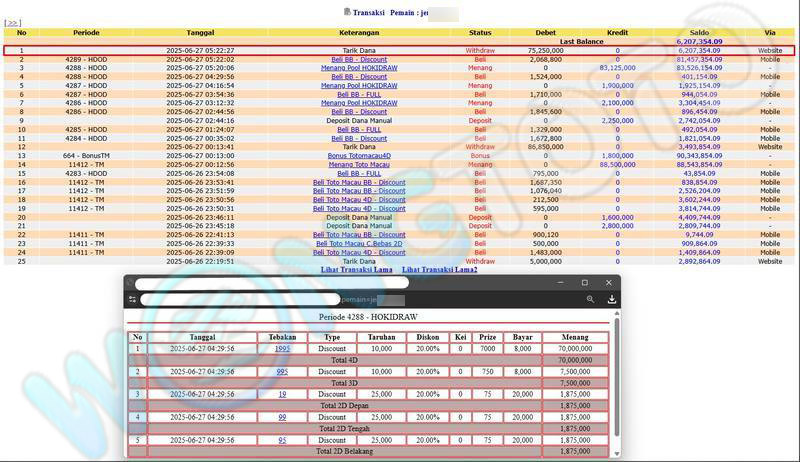Open Lihat Transaksi Lama2 link
The width and height of the screenshot is (800, 462).
[x=439, y=270]
